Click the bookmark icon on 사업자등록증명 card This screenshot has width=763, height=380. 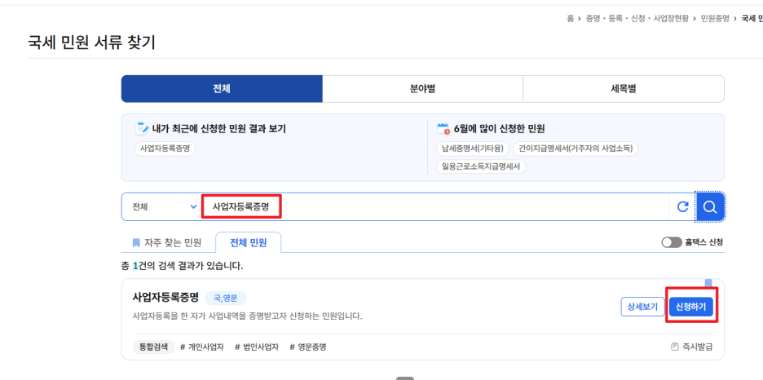pos(708,284)
